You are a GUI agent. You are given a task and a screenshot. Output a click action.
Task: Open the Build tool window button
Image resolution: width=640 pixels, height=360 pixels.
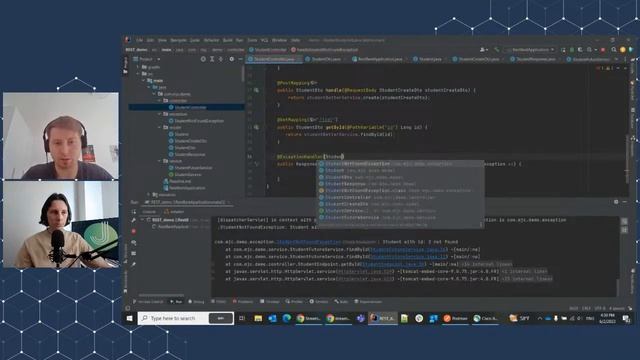[341, 302]
